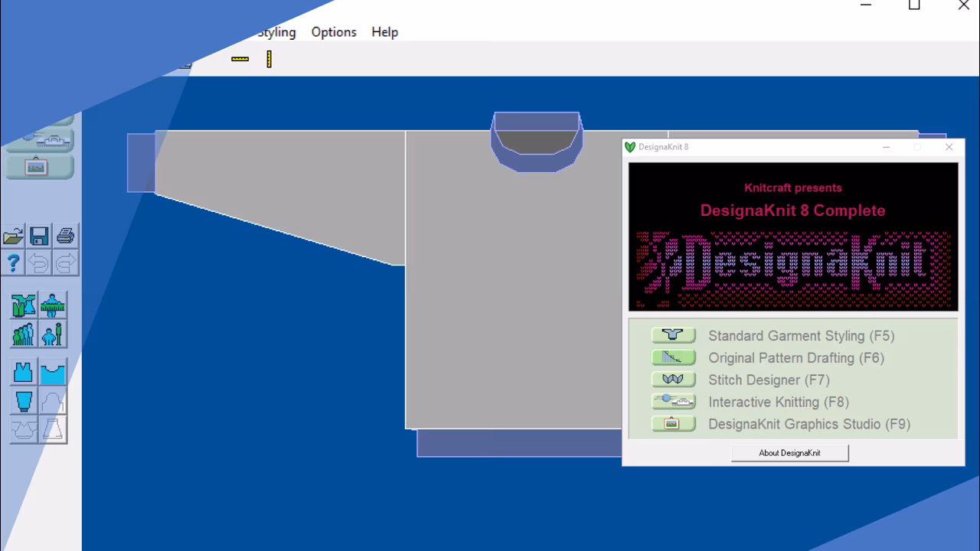Minimize the DesignaKnit 8 dialog
Image resolution: width=980 pixels, height=551 pixels.
click(887, 147)
